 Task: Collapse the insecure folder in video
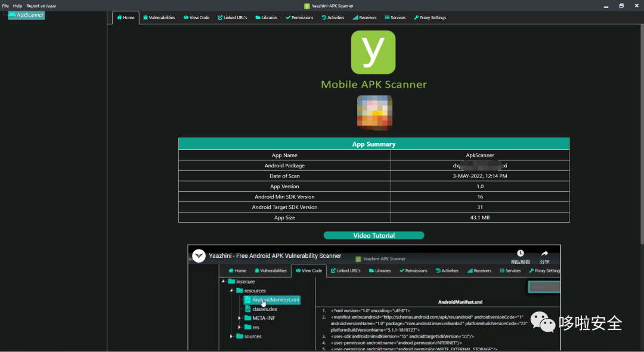tap(223, 282)
